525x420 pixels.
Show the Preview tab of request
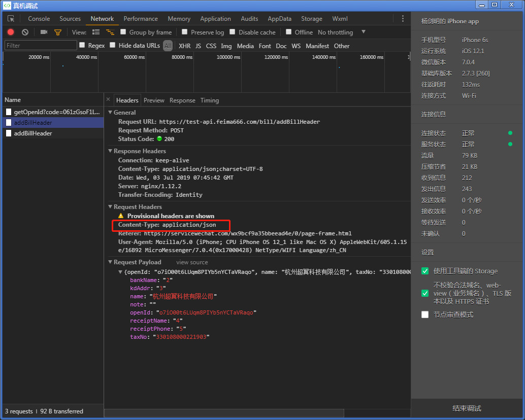154,100
